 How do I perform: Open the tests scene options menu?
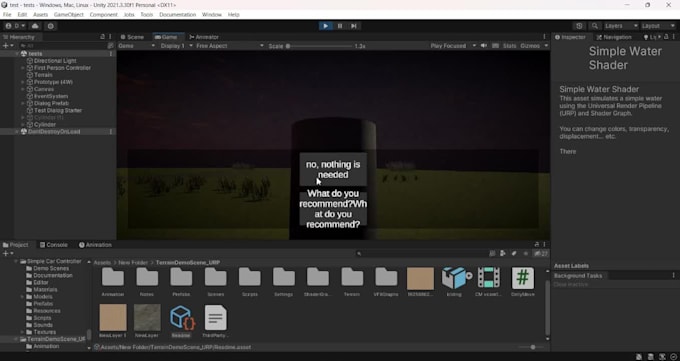pyautogui.click(x=111, y=53)
